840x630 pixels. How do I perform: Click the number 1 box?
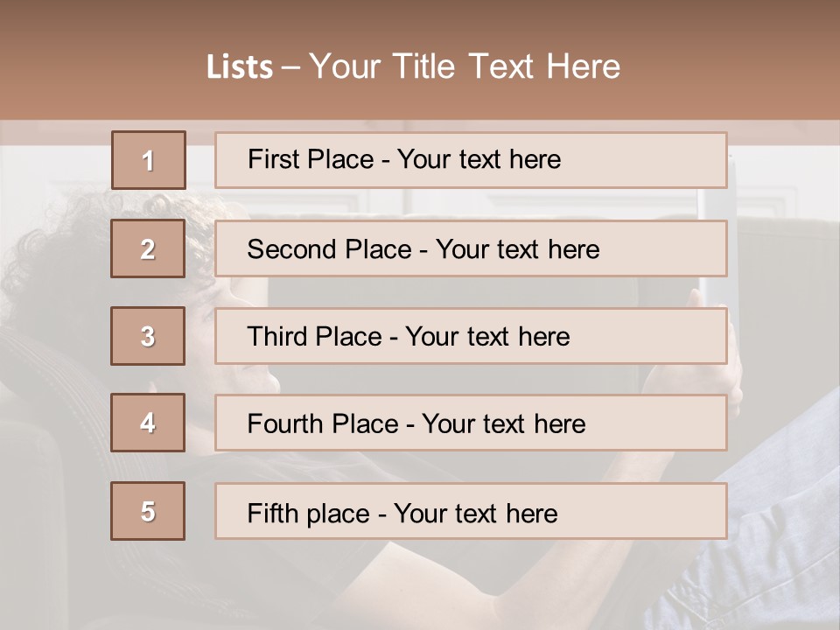(149, 160)
